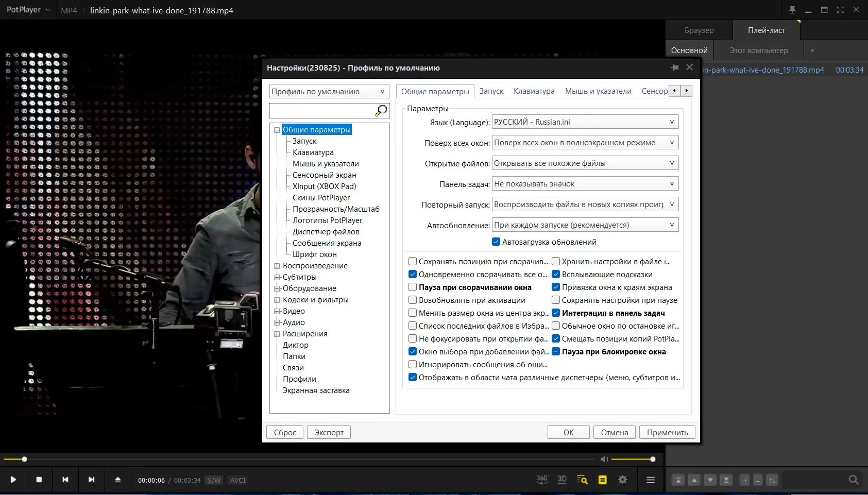Click the volume slider handle
The width and height of the screenshot is (868, 495).
click(653, 459)
